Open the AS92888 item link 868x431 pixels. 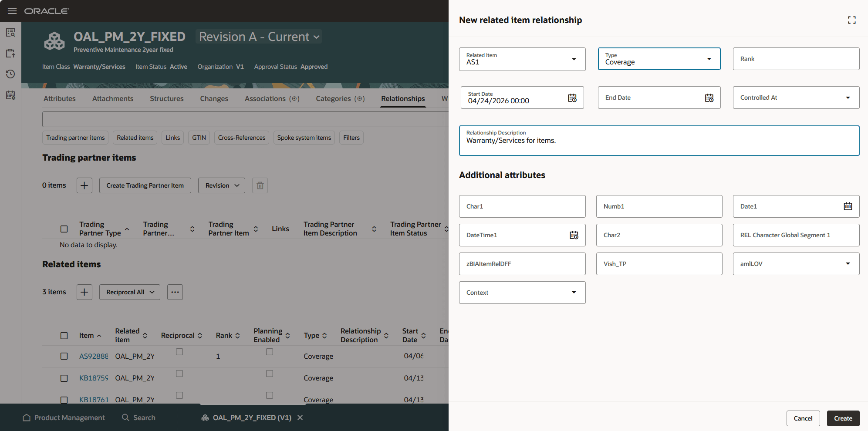point(94,356)
